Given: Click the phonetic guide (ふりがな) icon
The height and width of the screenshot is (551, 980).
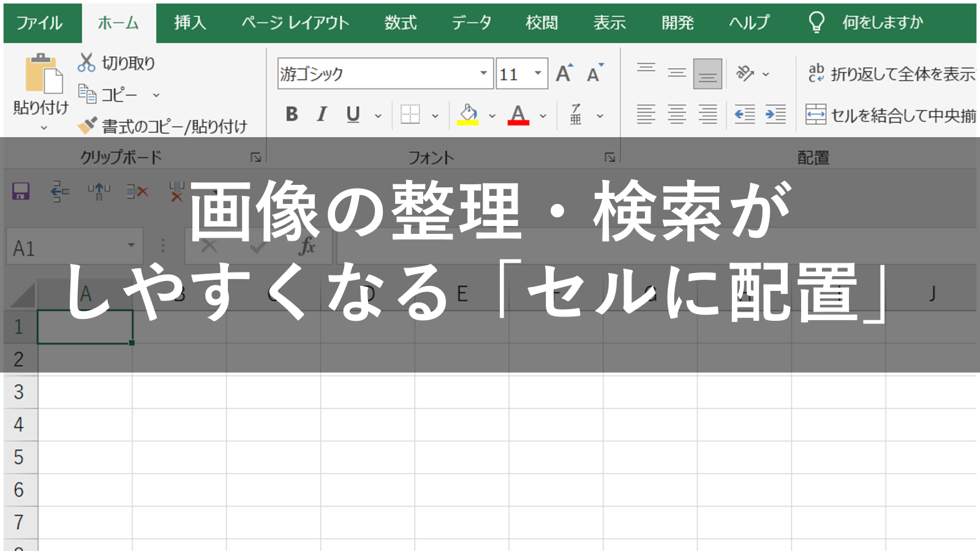Looking at the screenshot, I should click(576, 114).
